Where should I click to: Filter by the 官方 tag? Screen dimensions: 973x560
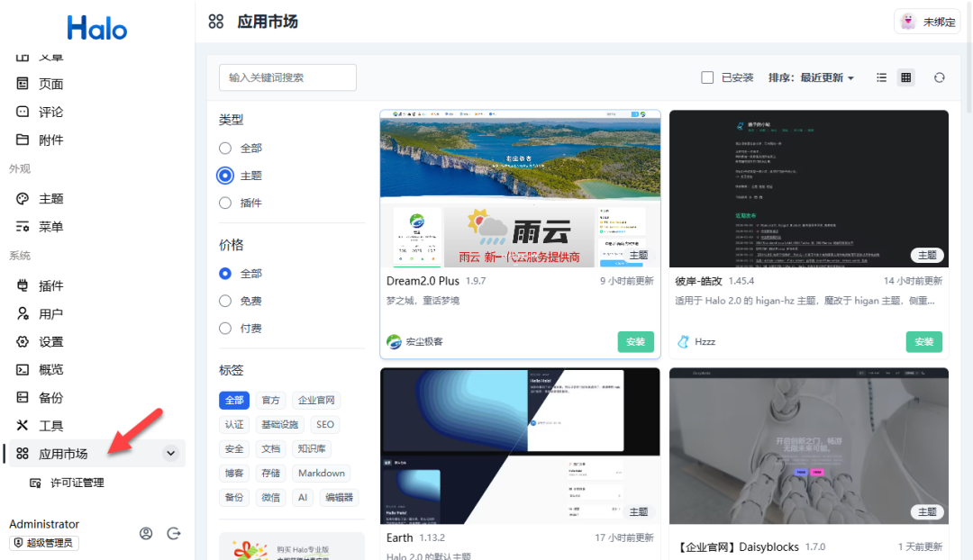270,400
